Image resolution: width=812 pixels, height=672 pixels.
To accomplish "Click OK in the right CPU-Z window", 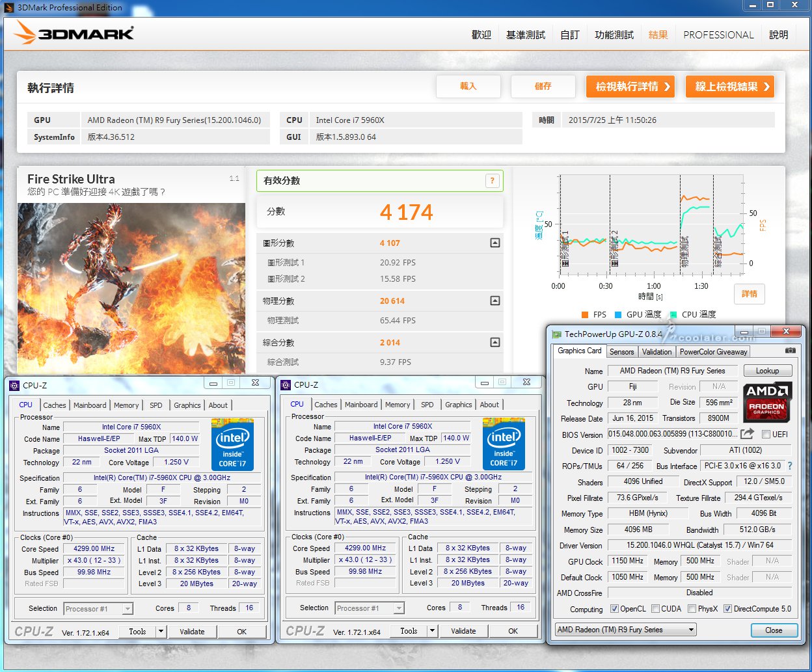I will coord(513,631).
